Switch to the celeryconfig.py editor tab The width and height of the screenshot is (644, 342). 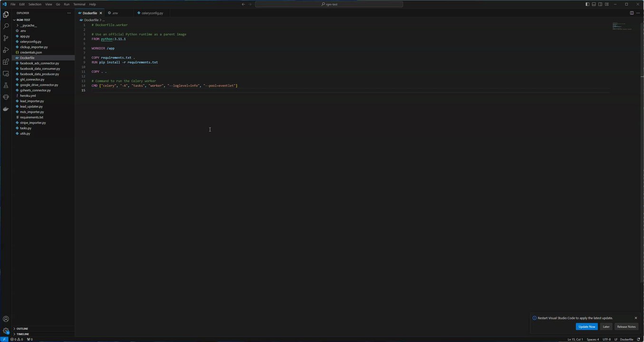pyautogui.click(x=152, y=13)
